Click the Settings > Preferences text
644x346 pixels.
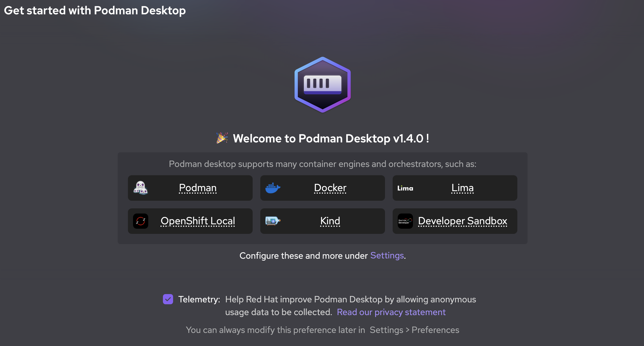click(414, 330)
